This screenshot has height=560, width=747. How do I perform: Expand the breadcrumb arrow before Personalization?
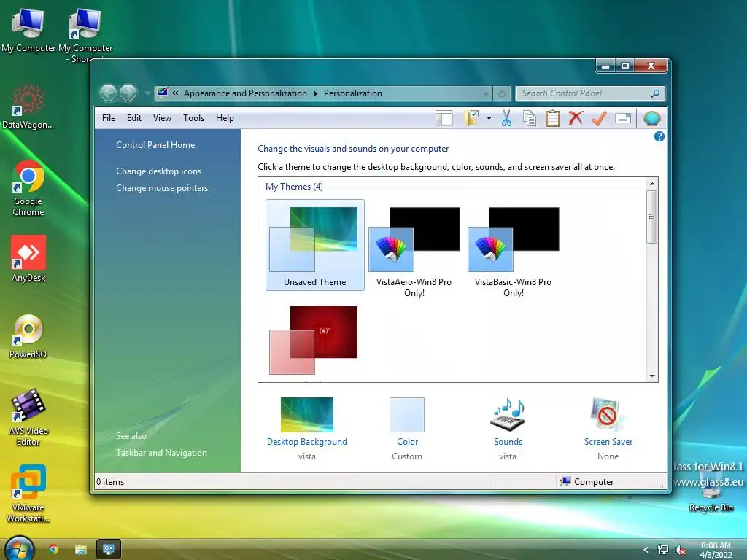coord(315,93)
